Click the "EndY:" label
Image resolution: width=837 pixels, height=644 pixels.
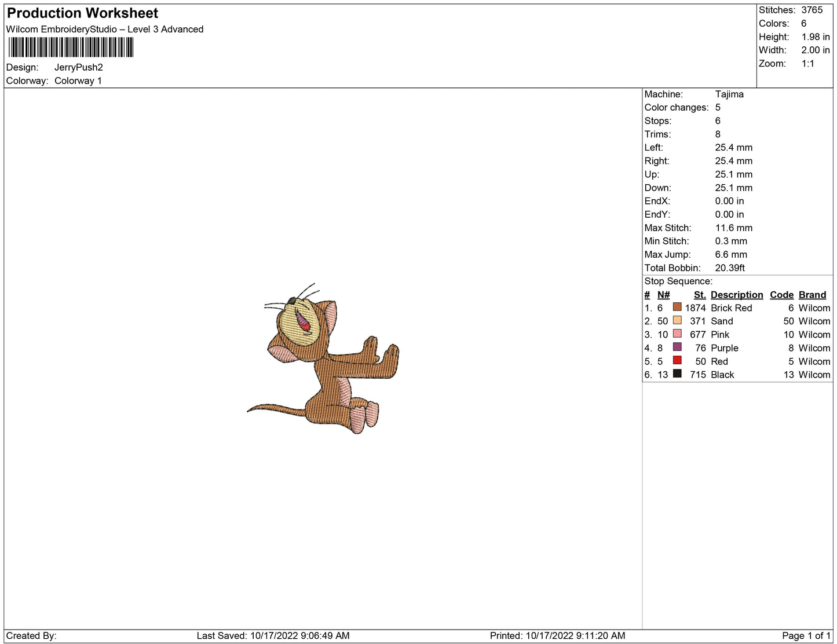657,214
